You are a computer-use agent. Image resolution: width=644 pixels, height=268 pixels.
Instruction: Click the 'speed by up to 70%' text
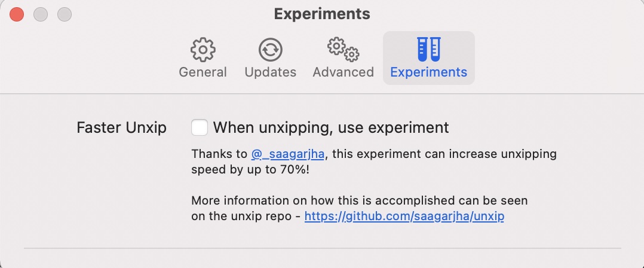(250, 169)
